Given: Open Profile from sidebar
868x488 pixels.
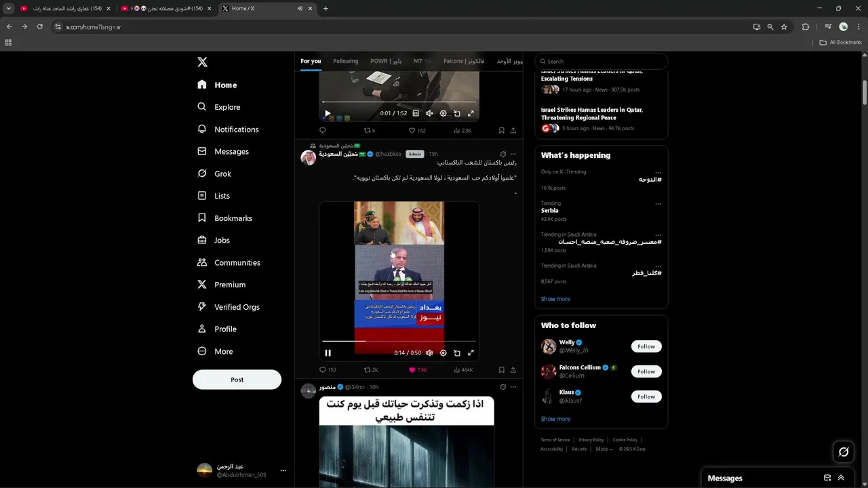Looking at the screenshot, I should tap(217, 329).
